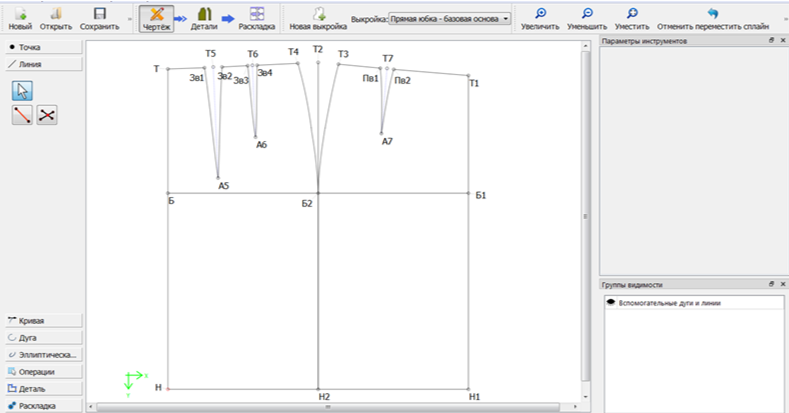
Task: Open the Кривая tool group
Action: click(x=44, y=320)
